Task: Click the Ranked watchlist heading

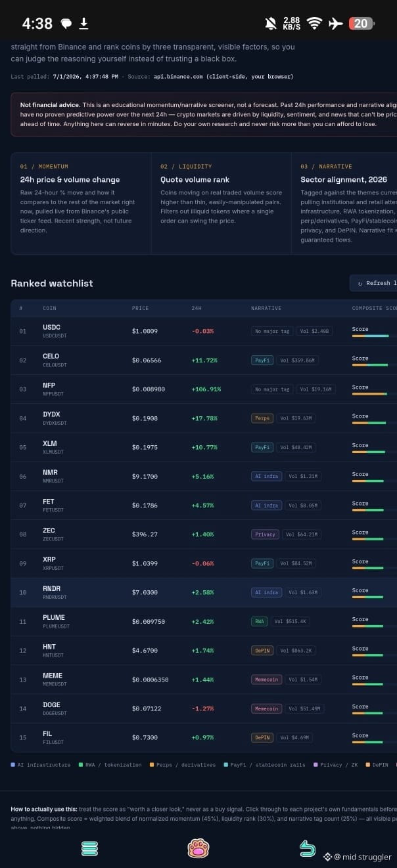Action: (x=52, y=283)
